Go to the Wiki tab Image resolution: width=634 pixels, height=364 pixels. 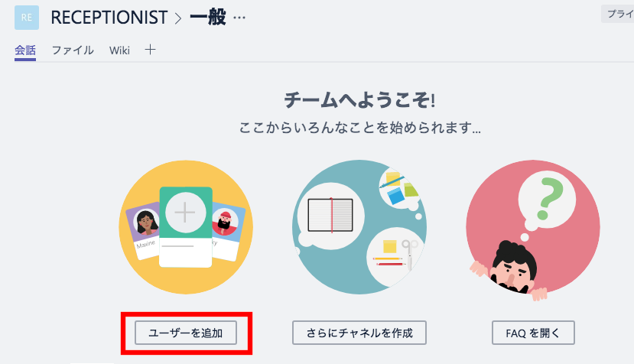[x=119, y=50]
